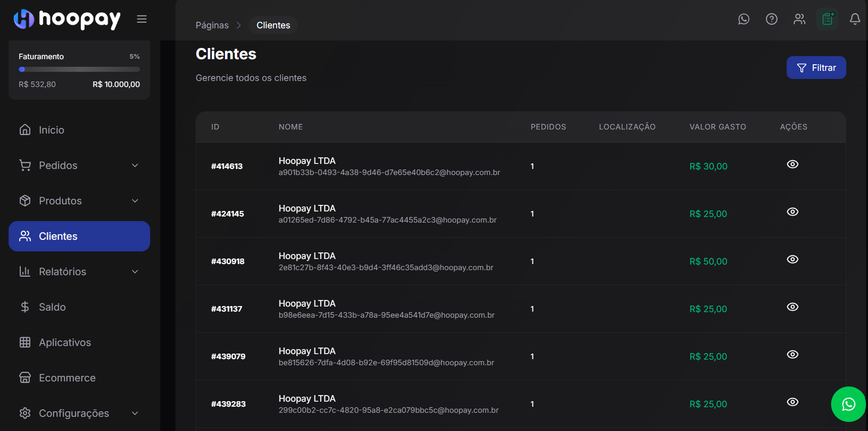Click the Ecommerce storefront icon
Image resolution: width=868 pixels, height=431 pixels.
(25, 378)
